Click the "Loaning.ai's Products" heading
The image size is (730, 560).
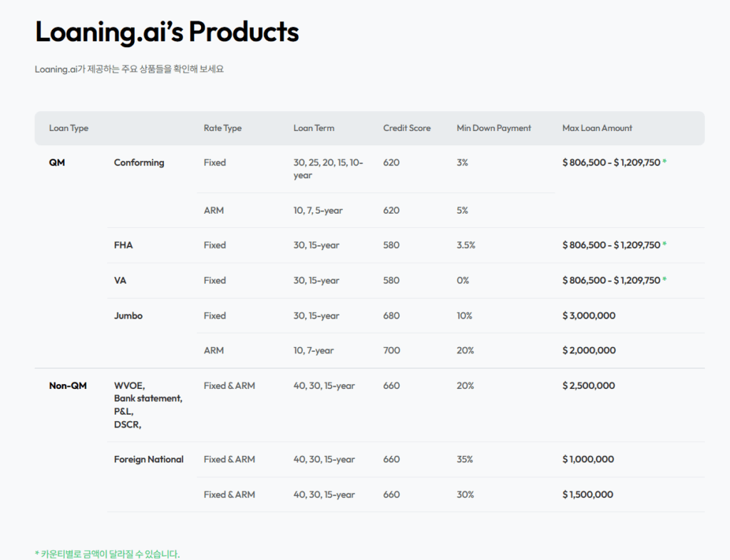(x=167, y=31)
